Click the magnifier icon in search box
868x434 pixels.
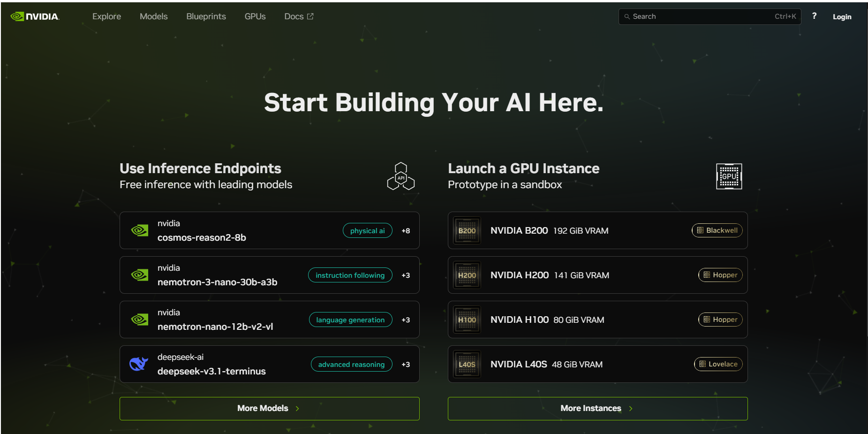[x=627, y=16]
